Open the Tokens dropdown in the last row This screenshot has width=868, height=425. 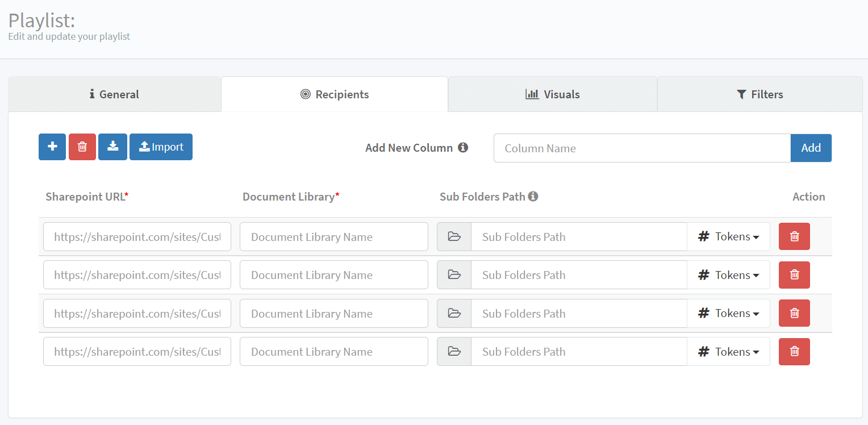pyautogui.click(x=728, y=351)
